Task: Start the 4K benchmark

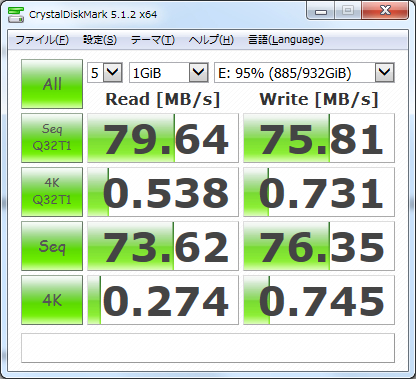Action: 52,300
